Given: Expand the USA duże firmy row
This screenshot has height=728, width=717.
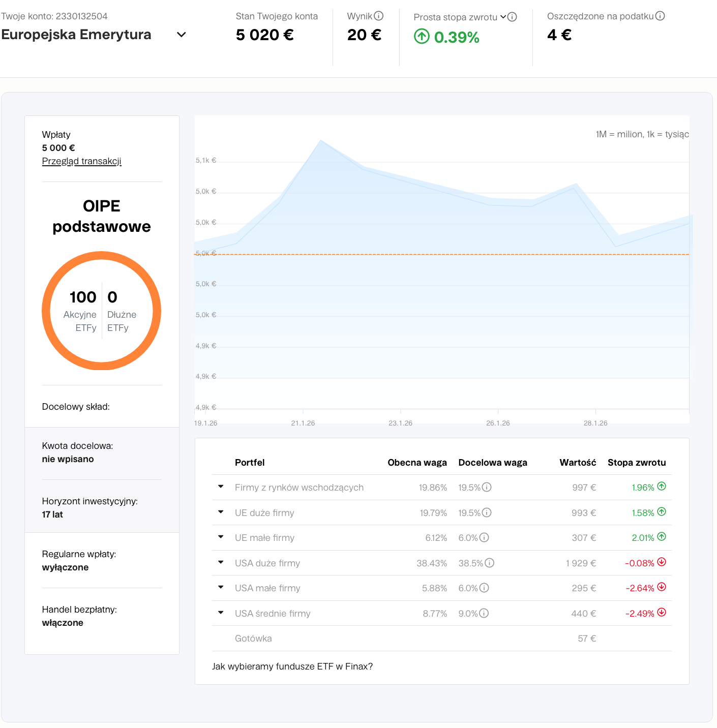Looking at the screenshot, I should 221,563.
